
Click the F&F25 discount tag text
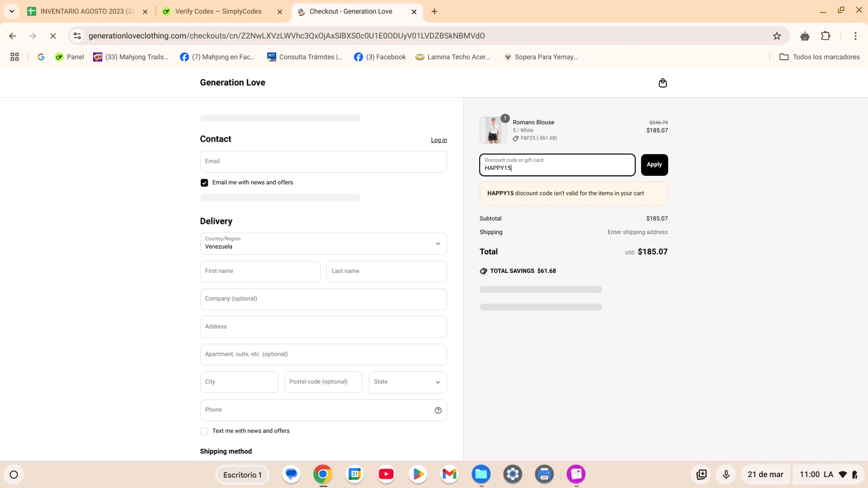tap(539, 138)
